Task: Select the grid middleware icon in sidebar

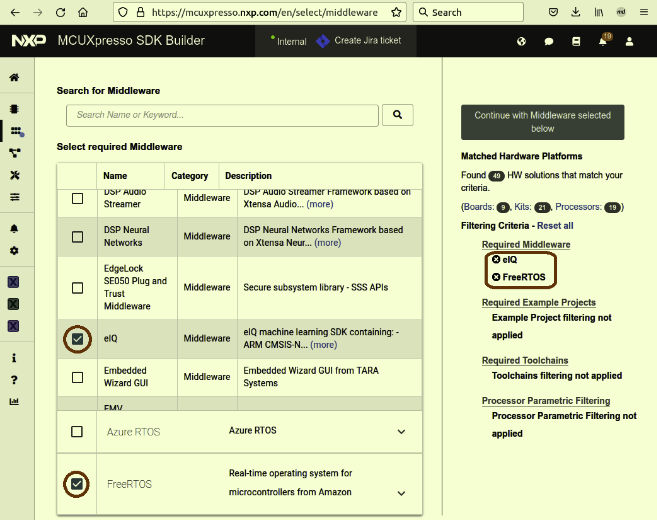Action: [x=16, y=132]
